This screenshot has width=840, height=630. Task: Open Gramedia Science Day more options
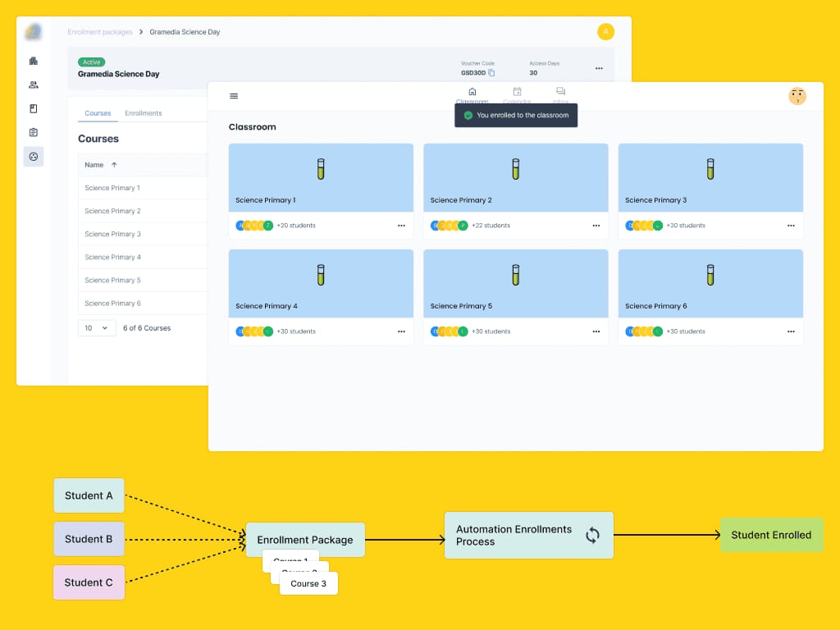pos(599,69)
